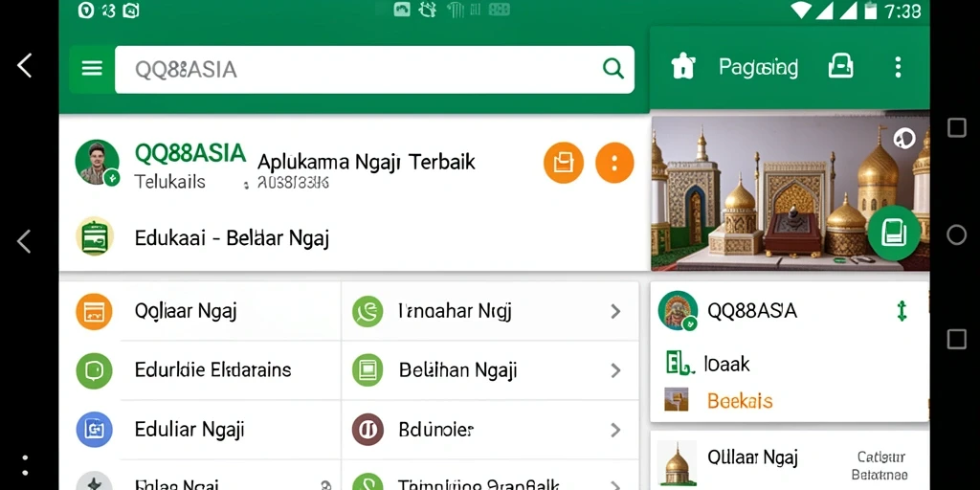Open the mosque models banner image

pyautogui.click(x=790, y=192)
